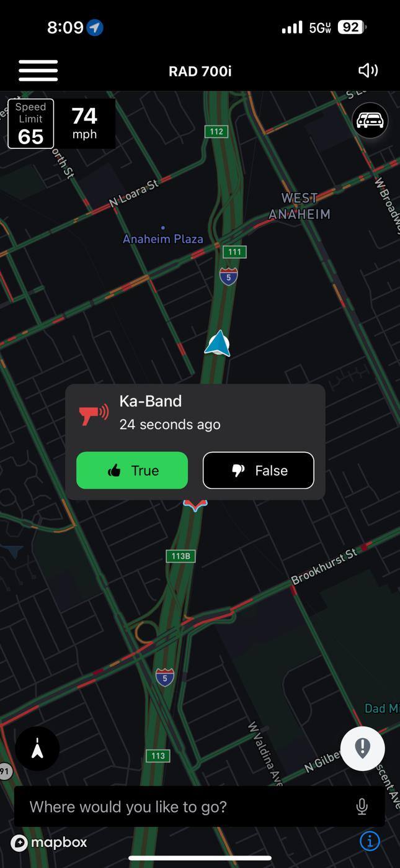Screen dimensions: 400x868
Task: Tap the exit 113B marker
Action: coord(180,556)
